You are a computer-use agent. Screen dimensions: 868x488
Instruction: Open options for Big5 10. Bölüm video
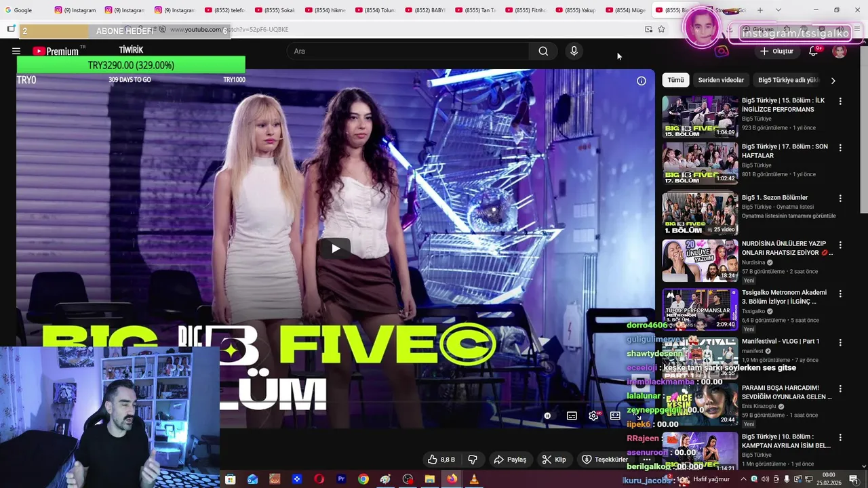840,438
